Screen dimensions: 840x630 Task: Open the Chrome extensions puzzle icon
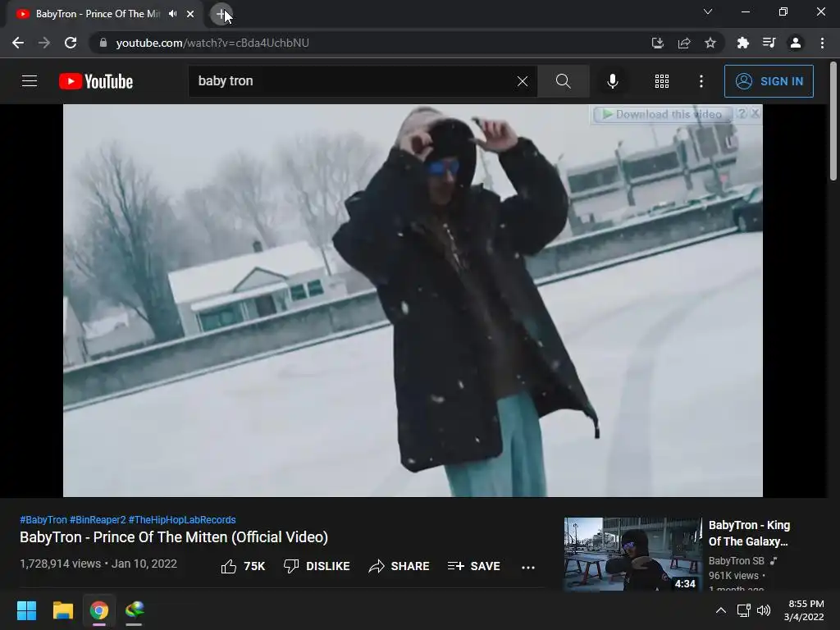point(743,43)
